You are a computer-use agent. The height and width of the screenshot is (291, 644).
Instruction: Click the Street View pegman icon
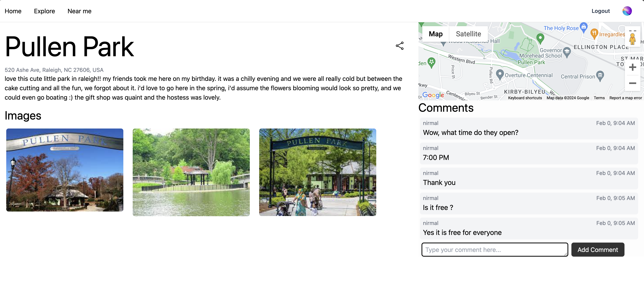point(632,39)
